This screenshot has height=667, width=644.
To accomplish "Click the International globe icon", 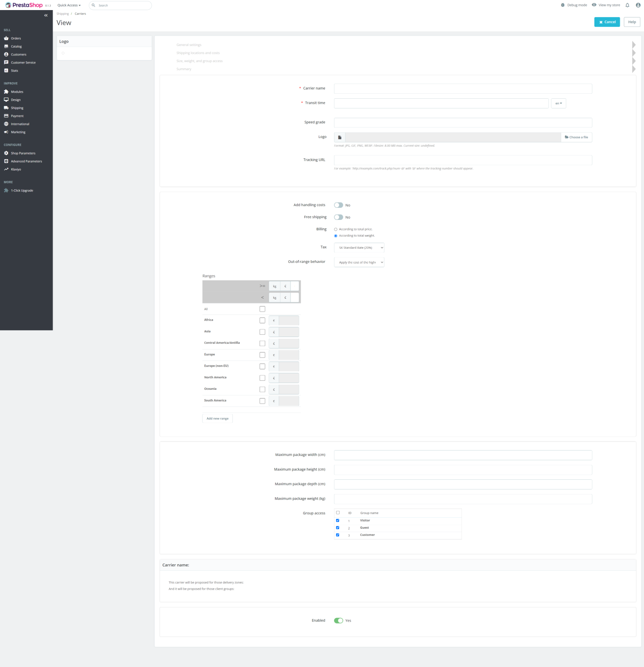I will 6,124.
